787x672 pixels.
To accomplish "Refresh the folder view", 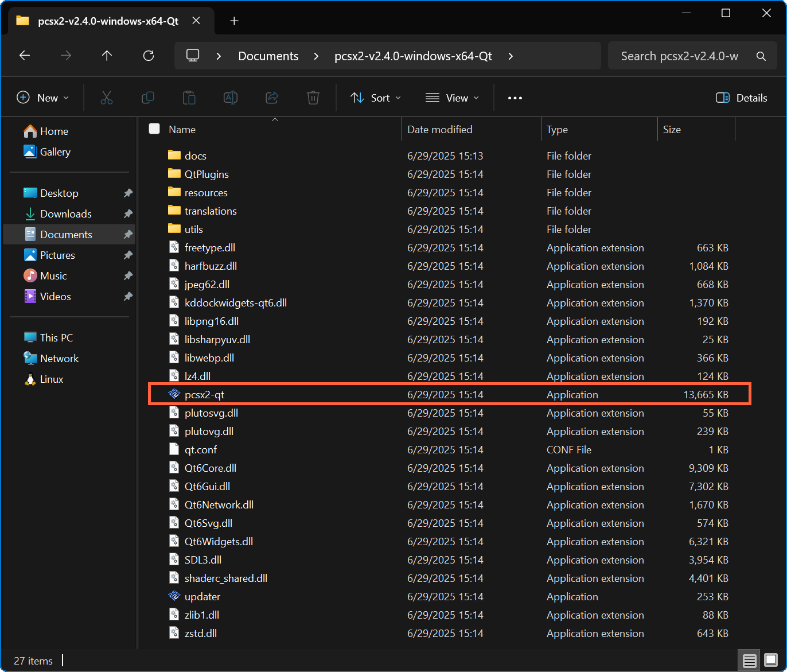I will pos(148,56).
